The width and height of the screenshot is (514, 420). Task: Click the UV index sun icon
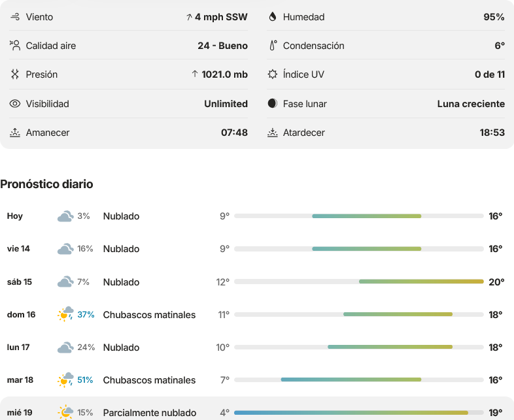[x=273, y=74]
